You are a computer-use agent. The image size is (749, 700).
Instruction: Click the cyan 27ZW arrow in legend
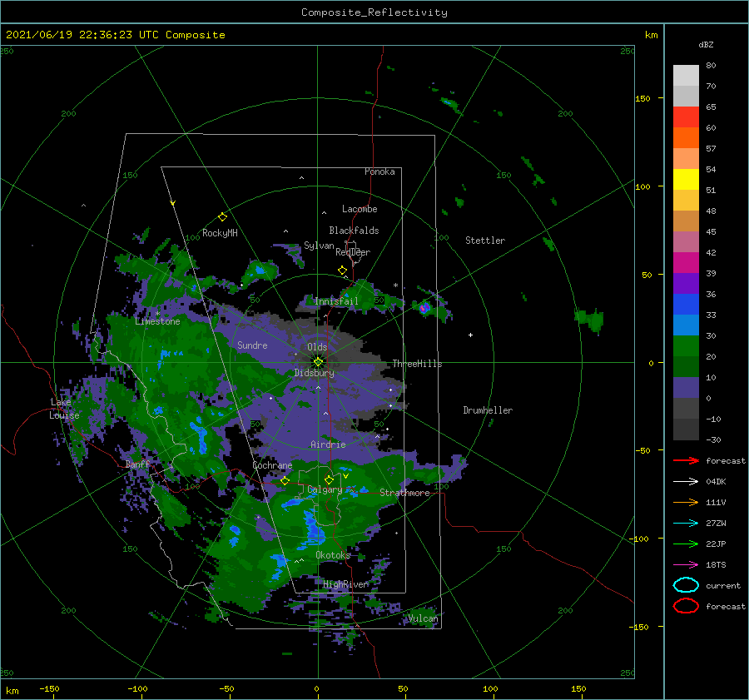[x=686, y=524]
